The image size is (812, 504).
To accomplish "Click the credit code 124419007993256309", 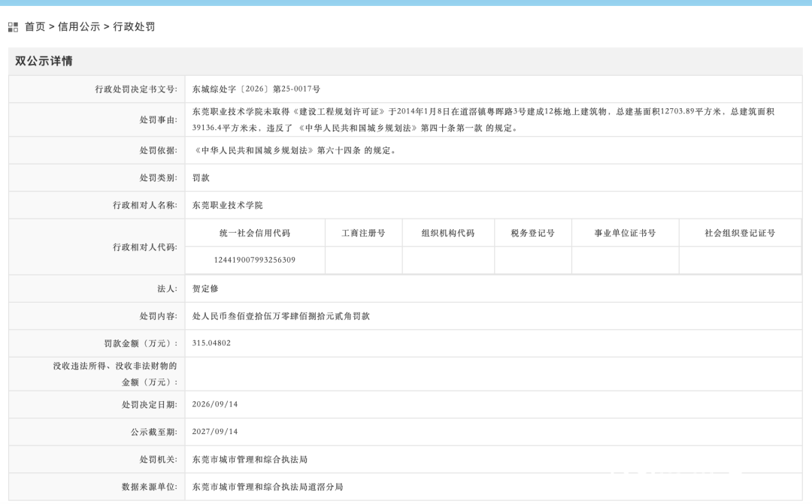I will click(x=255, y=260).
